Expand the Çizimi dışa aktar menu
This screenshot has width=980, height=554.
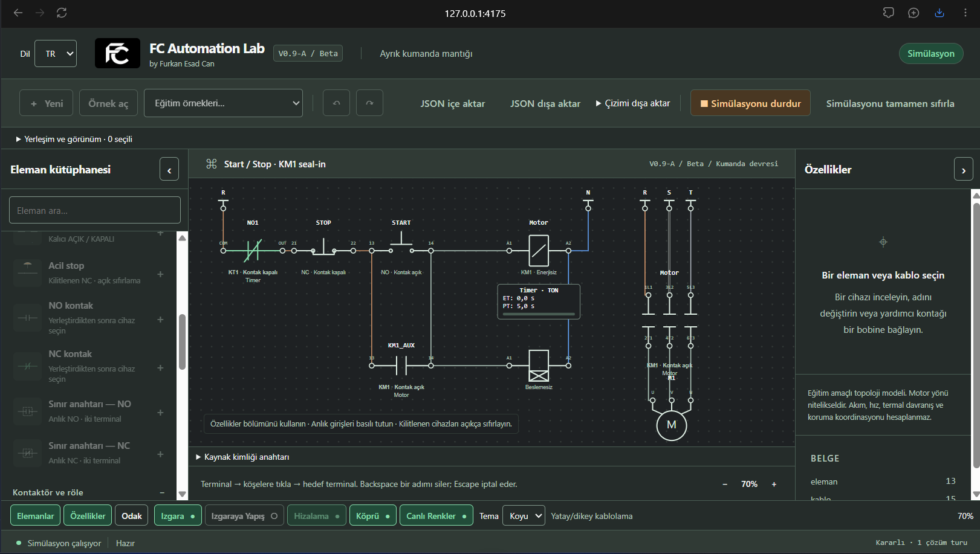(633, 103)
